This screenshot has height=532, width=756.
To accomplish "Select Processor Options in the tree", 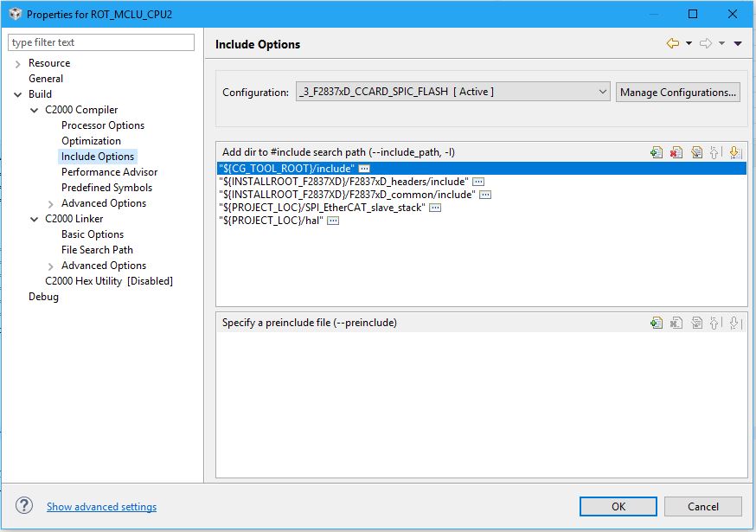I will pos(103,125).
